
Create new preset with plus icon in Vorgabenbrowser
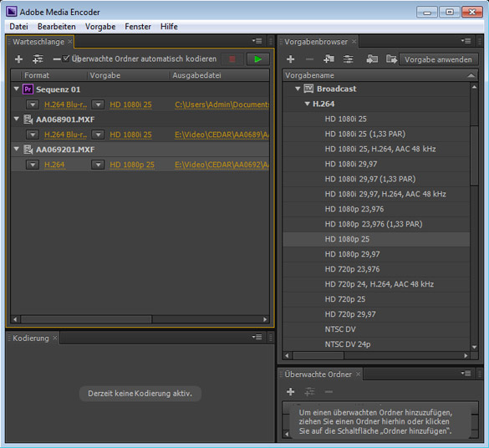coord(290,59)
